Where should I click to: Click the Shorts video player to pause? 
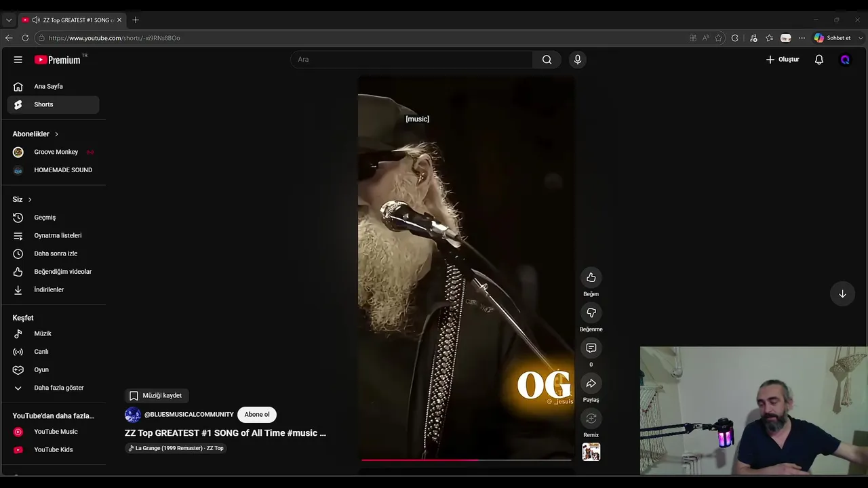pos(467,268)
